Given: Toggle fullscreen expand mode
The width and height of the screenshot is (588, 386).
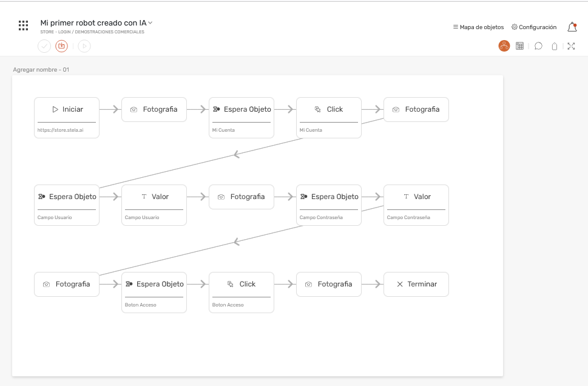Looking at the screenshot, I should tap(571, 46).
